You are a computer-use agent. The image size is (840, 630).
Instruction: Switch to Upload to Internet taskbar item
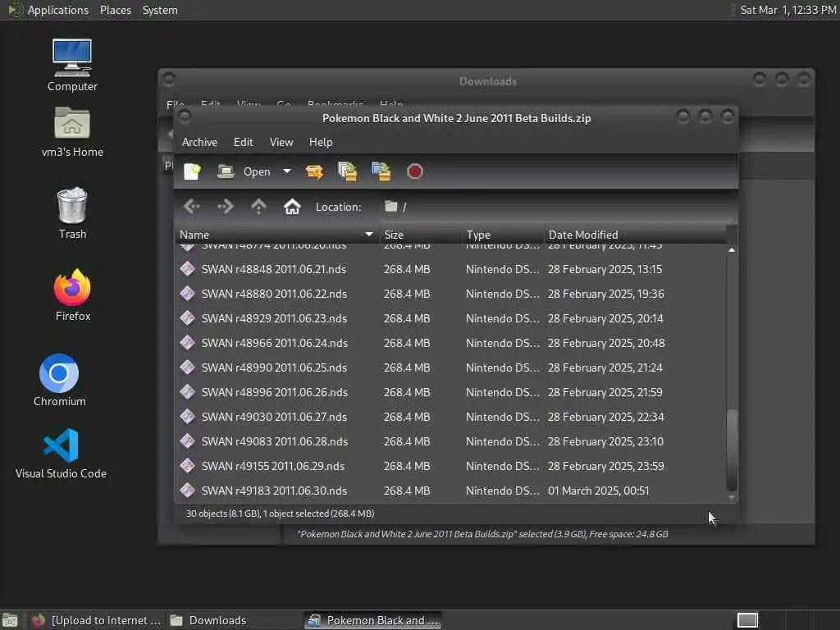point(96,620)
